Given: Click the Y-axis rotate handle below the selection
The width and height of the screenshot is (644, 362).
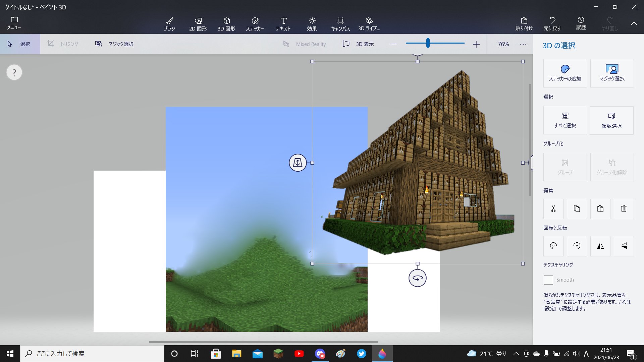Looking at the screenshot, I should click(418, 278).
